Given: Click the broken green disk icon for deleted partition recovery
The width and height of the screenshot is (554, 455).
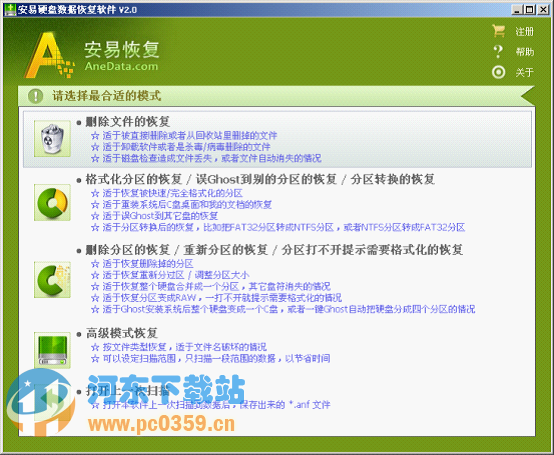Looking at the screenshot, I should click(52, 279).
